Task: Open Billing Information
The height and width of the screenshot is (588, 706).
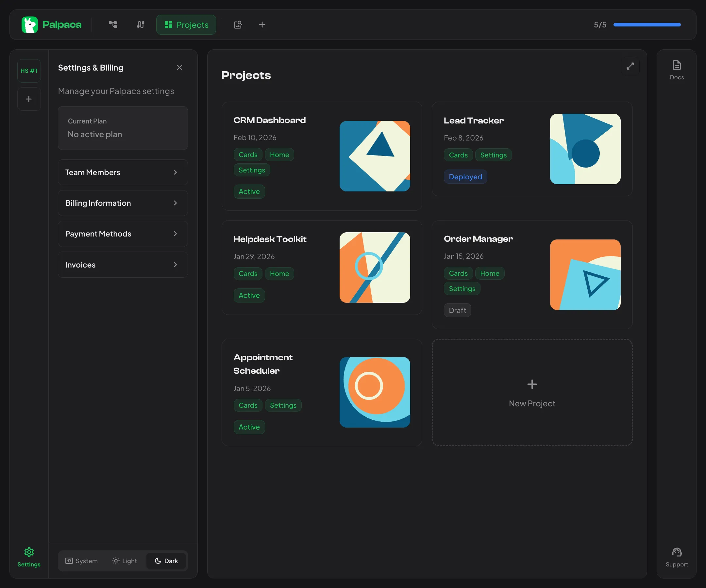Action: click(123, 203)
